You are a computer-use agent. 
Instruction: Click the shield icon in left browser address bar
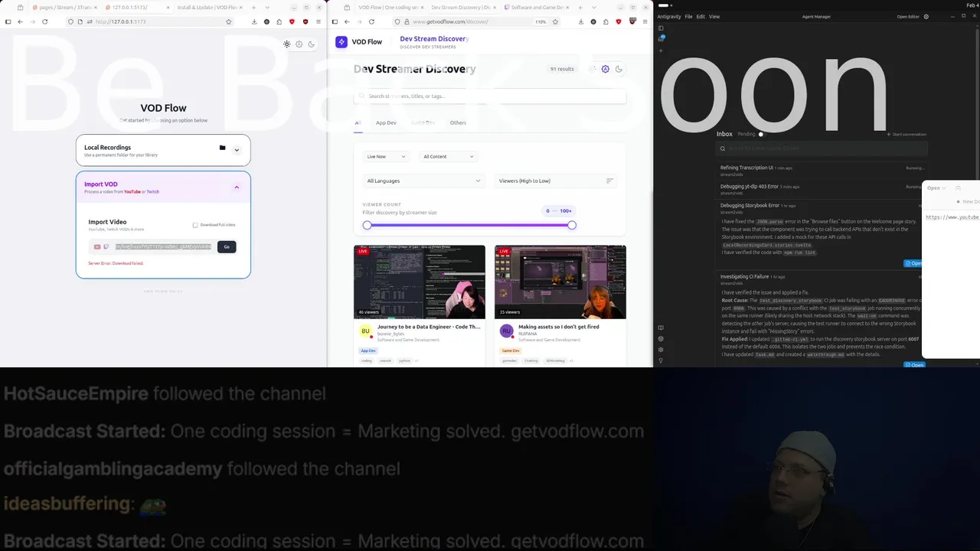coord(70,21)
